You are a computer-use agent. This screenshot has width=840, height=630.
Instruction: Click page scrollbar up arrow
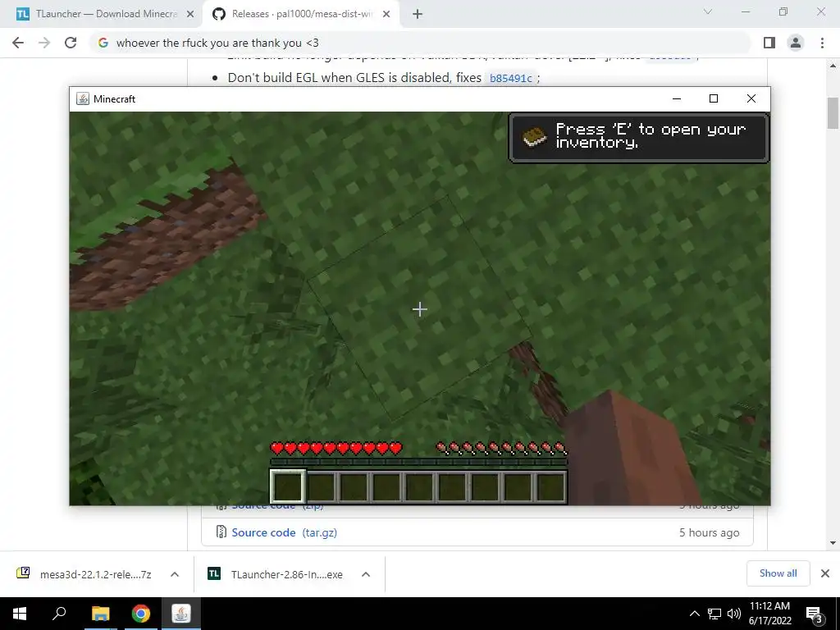coord(833,66)
